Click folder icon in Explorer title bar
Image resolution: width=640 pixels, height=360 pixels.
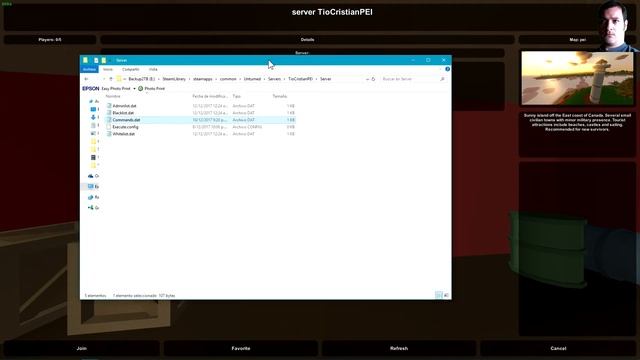tap(85, 60)
